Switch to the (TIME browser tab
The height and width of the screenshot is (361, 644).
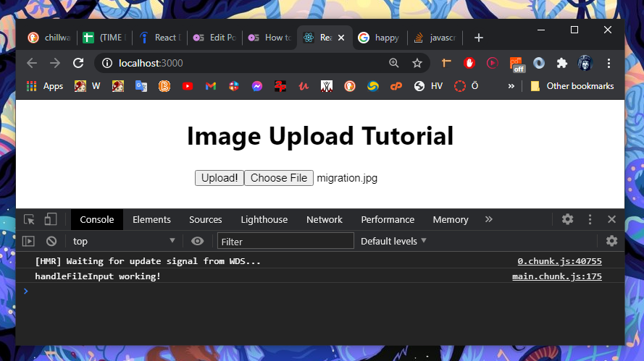[x=105, y=38]
